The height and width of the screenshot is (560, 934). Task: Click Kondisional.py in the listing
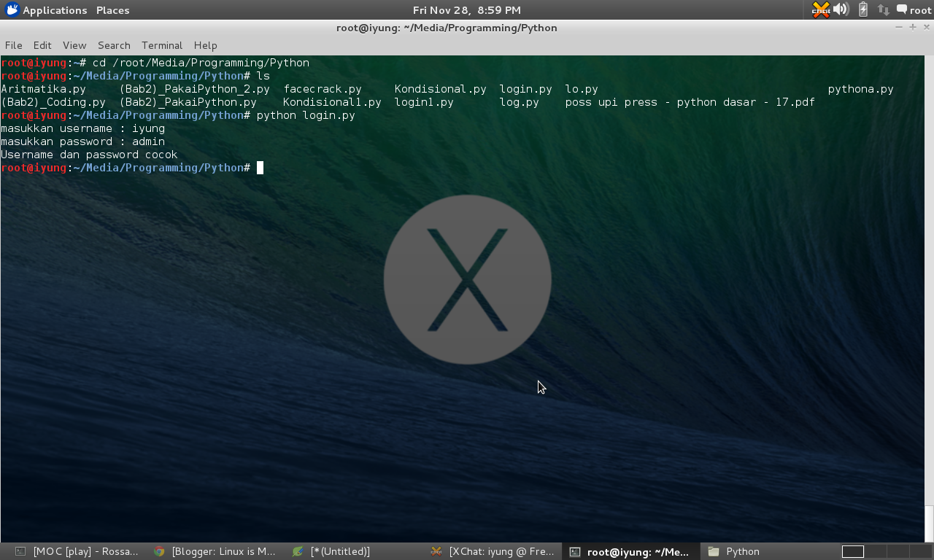(440, 89)
